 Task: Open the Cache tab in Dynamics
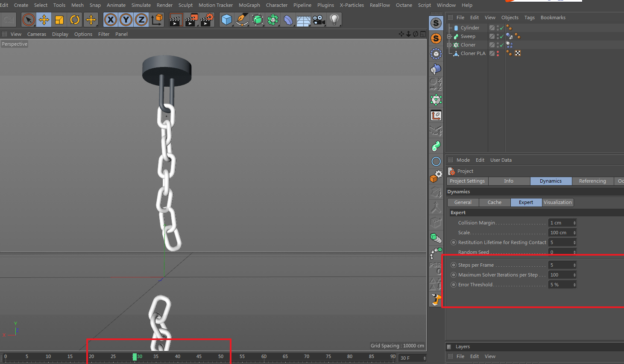click(x=494, y=202)
